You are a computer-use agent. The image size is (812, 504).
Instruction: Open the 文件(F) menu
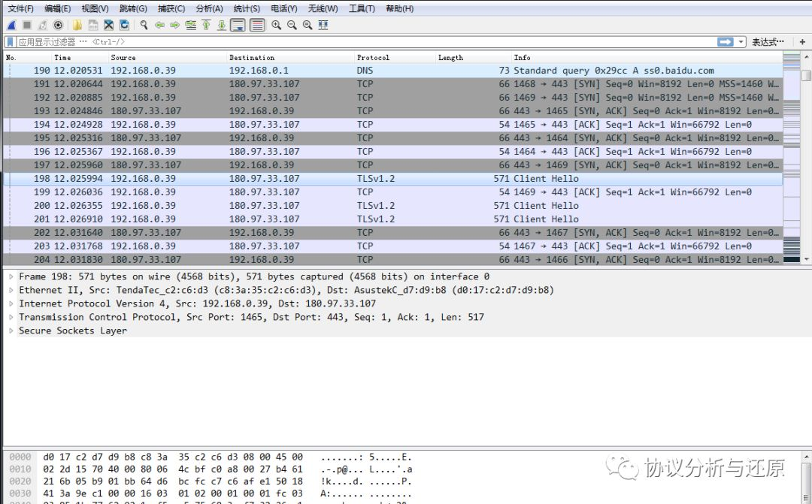point(21,8)
